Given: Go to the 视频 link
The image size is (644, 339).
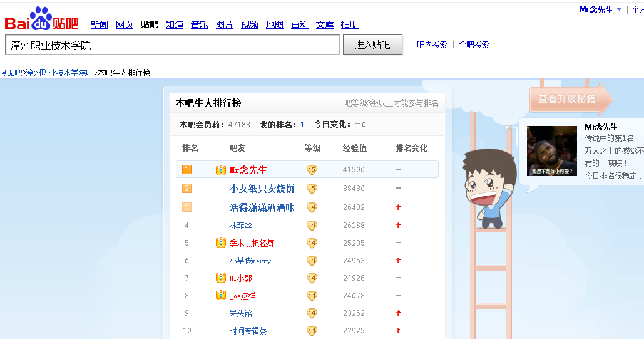Looking at the screenshot, I should pos(249,24).
